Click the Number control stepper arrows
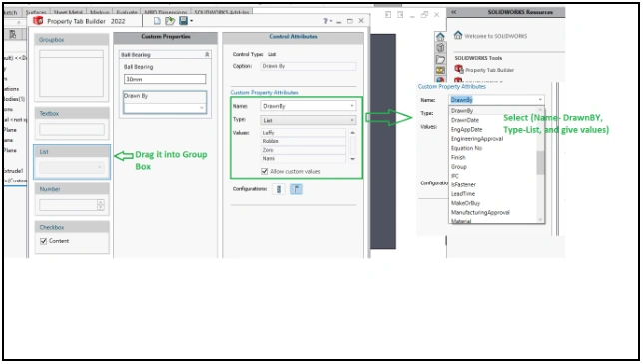 [x=101, y=205]
